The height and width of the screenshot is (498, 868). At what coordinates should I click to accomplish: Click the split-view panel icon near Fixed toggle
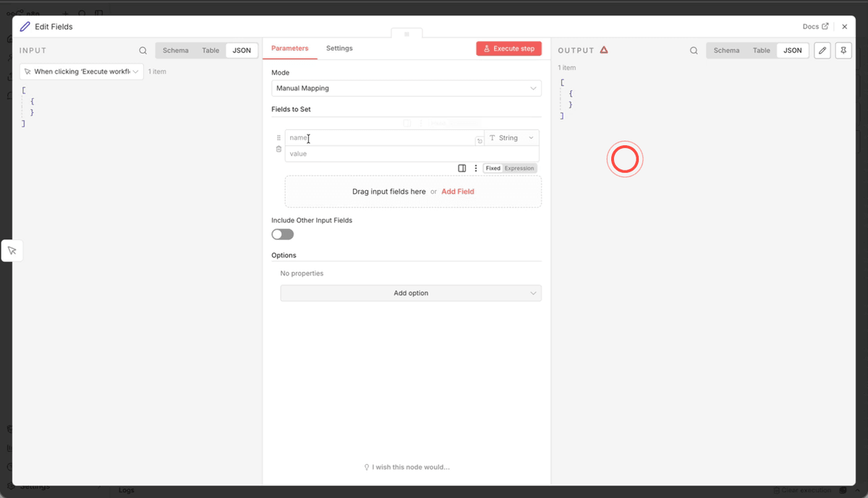(x=462, y=168)
